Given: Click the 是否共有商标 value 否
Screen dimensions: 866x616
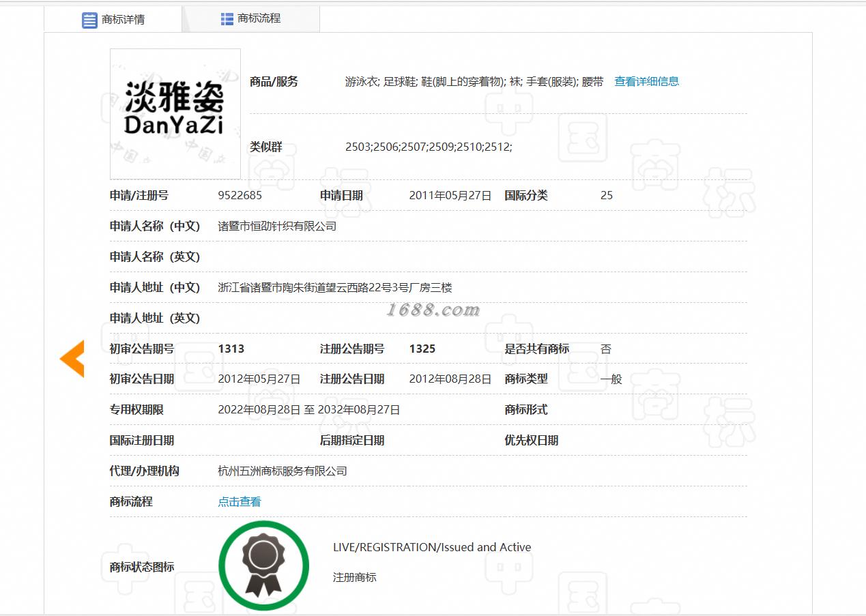Looking at the screenshot, I should 606,349.
